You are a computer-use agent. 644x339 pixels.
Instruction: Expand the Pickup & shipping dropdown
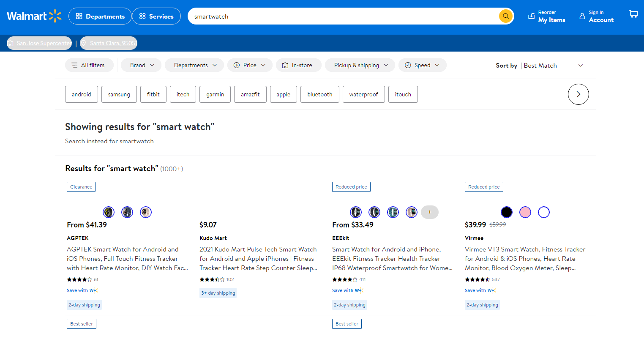[x=360, y=65]
